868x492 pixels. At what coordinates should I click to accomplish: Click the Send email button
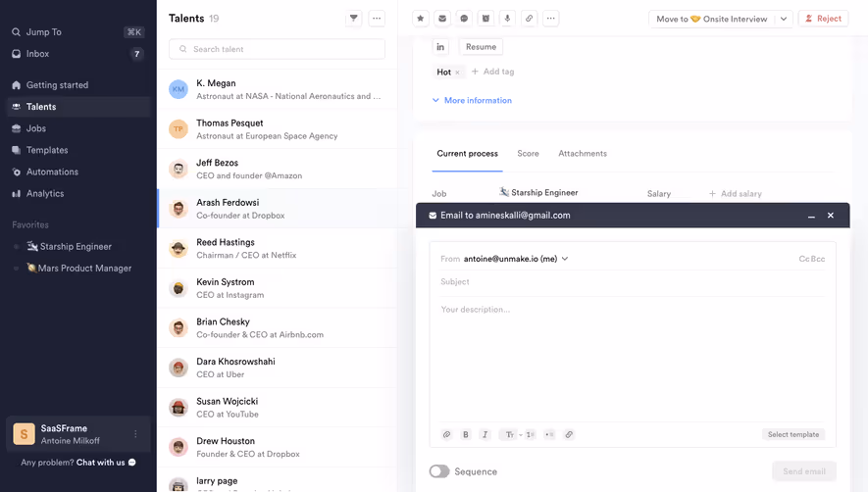point(804,471)
